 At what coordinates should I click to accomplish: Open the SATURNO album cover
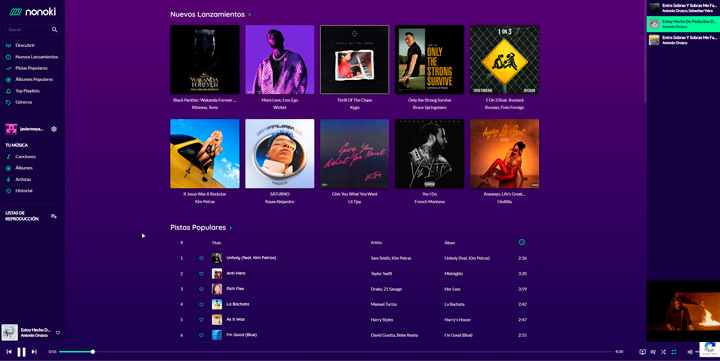click(280, 154)
